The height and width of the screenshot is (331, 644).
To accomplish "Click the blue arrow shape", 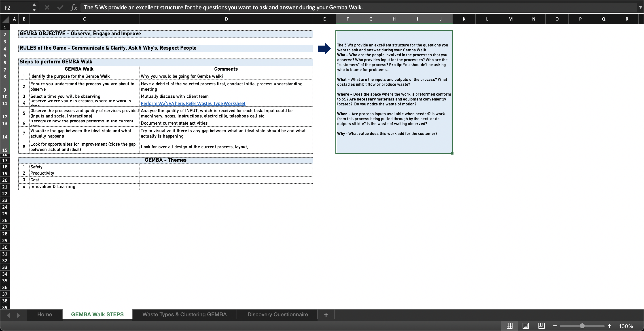I will tap(324, 48).
